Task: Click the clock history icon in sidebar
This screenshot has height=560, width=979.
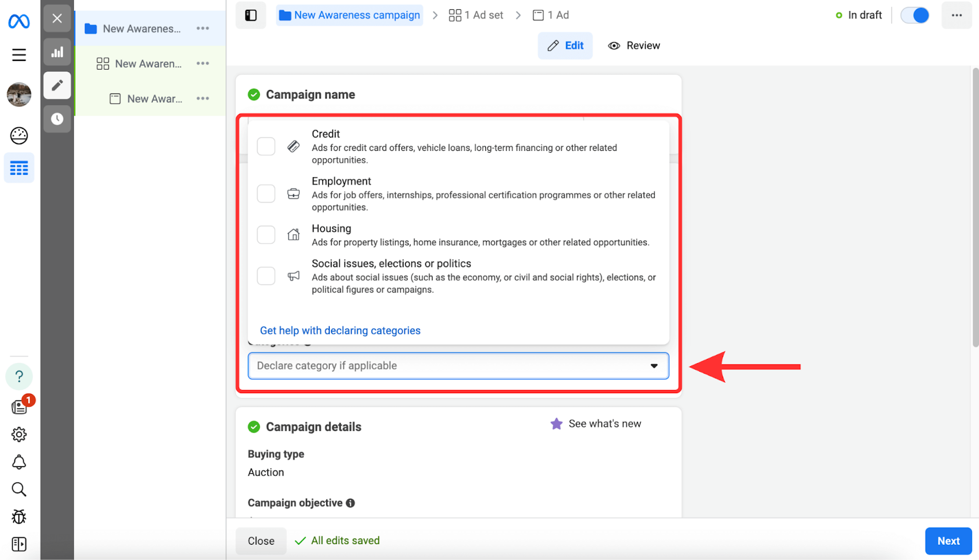Action: click(57, 119)
